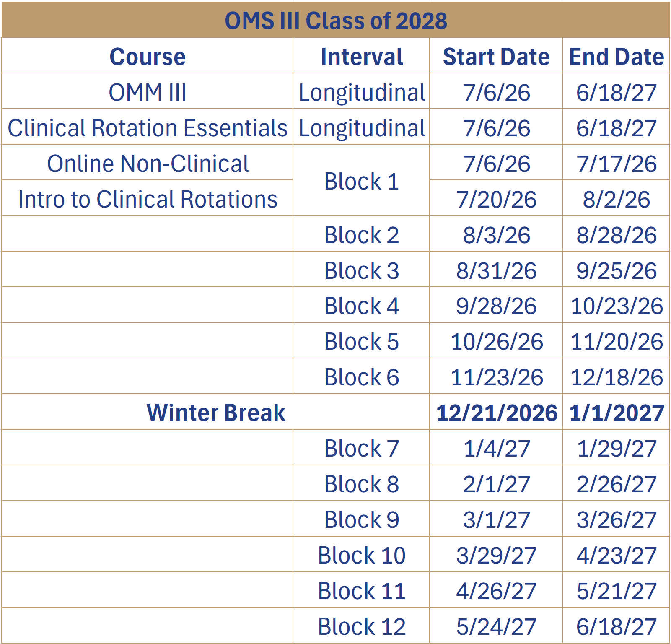Click the Winter Break row label
671x644 pixels.
(216, 413)
